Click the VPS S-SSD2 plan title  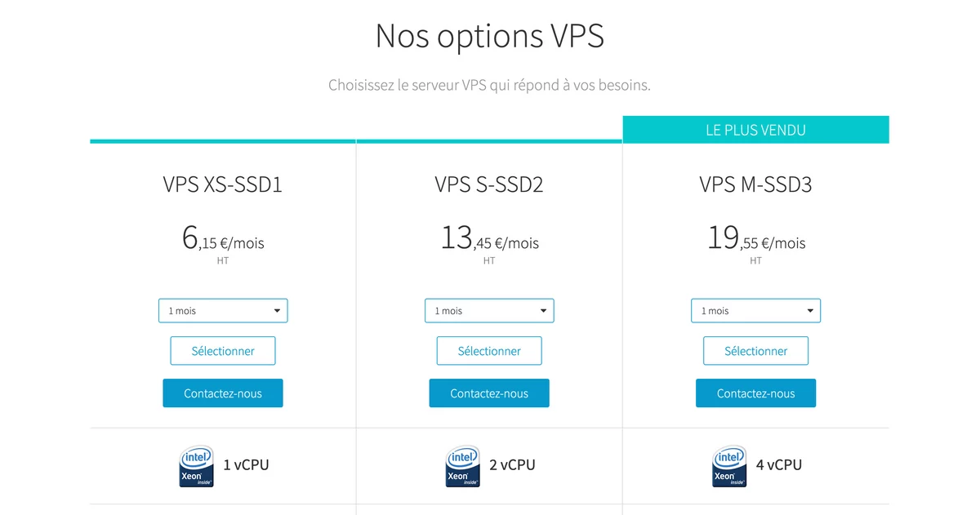[x=489, y=185]
